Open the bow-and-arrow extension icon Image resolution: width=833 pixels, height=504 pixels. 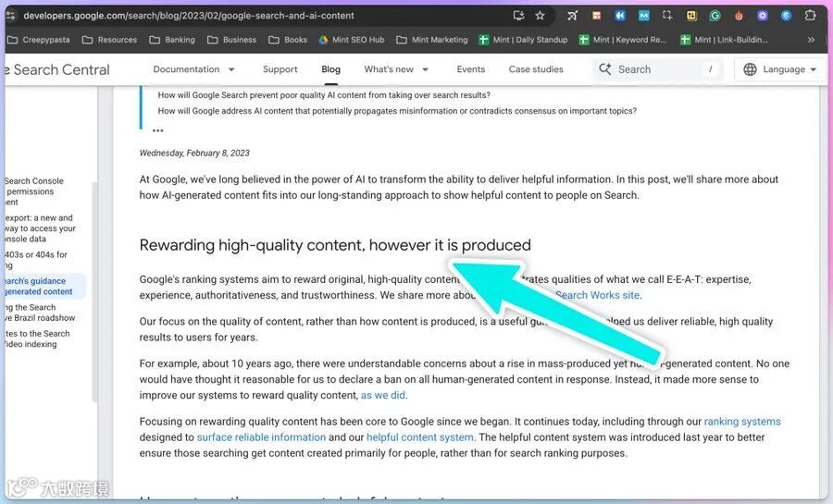point(572,16)
